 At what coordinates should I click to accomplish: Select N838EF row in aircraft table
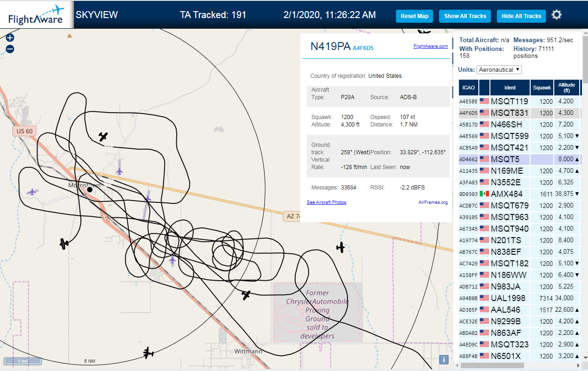[520, 252]
